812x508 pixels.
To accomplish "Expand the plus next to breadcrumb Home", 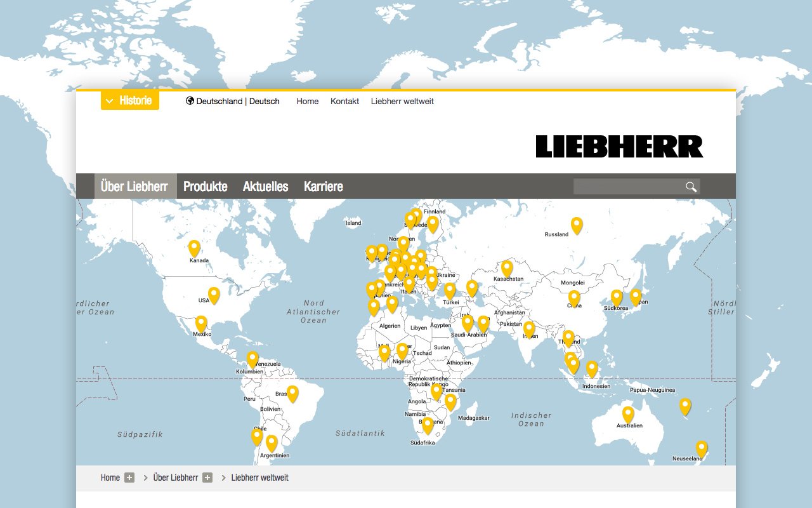I will (129, 478).
